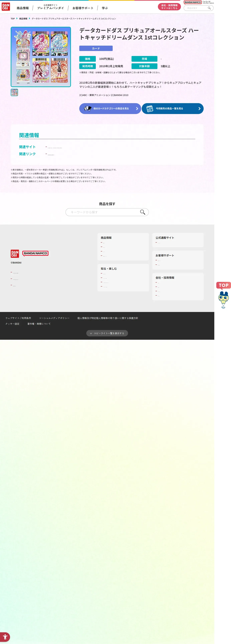Click the 関連情報 heading text
Image resolution: width=231 pixels, height=644 pixels.
click(x=29, y=135)
